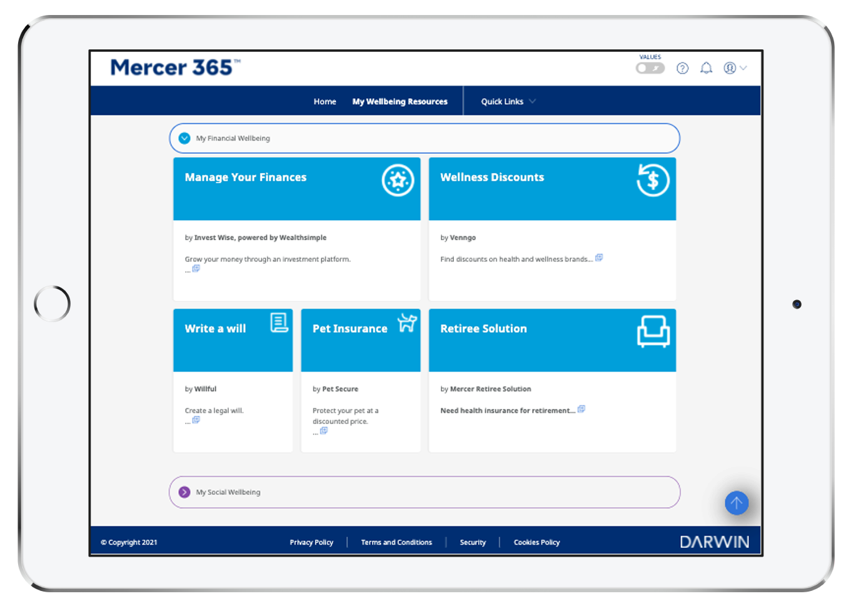Click the My Financial Wellbeing label
Screen dimensions: 851x616
coord(233,138)
